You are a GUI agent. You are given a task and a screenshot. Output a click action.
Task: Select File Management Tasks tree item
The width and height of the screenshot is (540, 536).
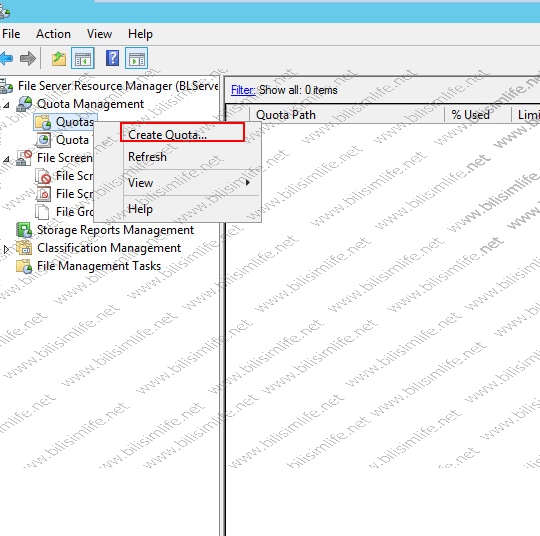click(x=99, y=266)
